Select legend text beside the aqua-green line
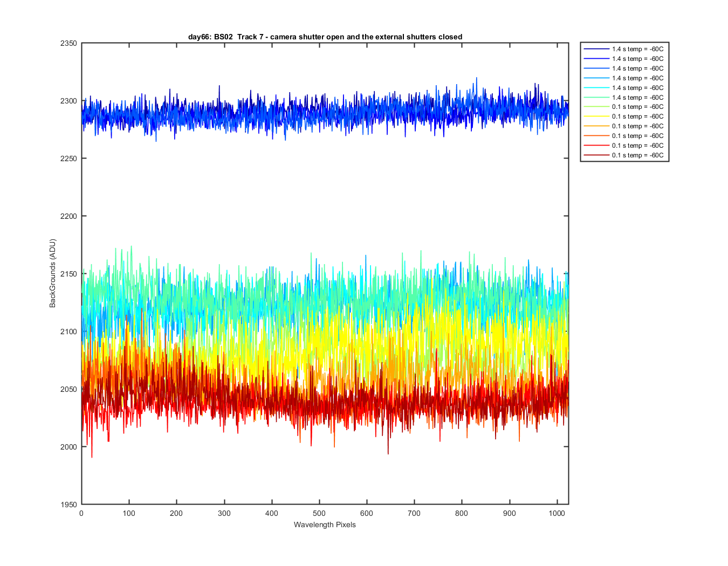This screenshot has width=728, height=566. 637,98
